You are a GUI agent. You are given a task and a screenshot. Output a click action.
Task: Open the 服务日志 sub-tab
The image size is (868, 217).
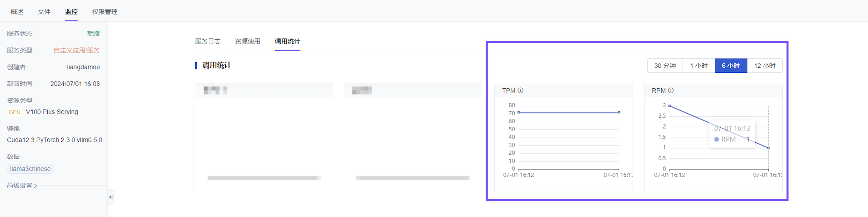208,41
